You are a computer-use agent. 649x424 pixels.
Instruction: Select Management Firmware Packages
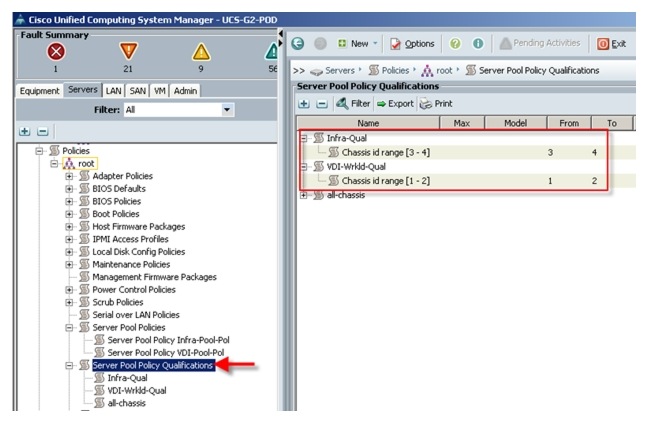[154, 277]
